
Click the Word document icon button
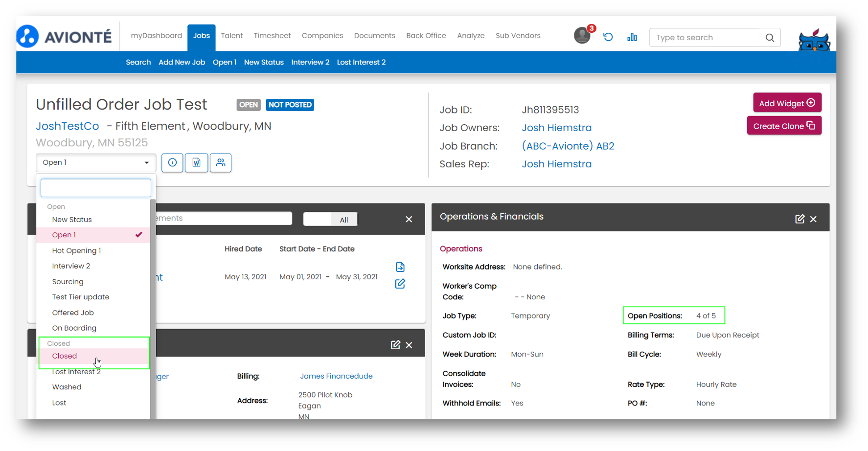click(x=196, y=162)
